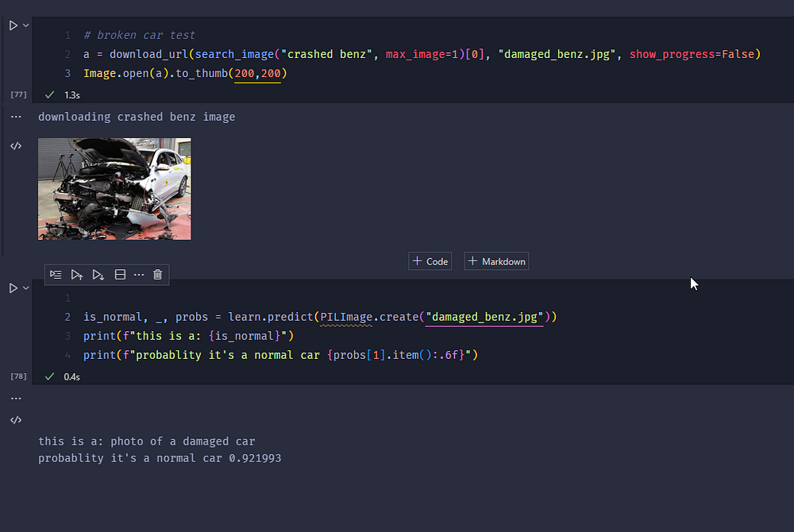Open more cell actions in toolbar
The image size is (794, 532).
click(139, 275)
